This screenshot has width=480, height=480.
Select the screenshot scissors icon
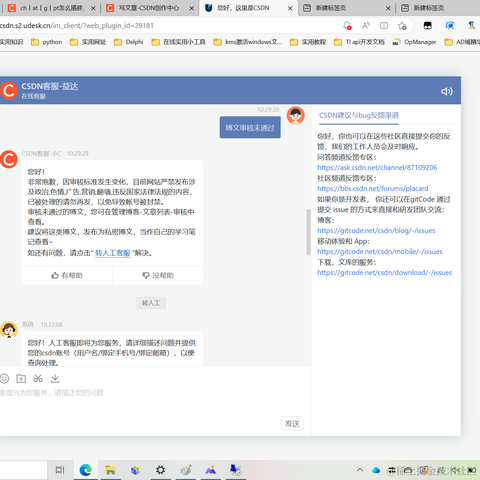pos(38,378)
